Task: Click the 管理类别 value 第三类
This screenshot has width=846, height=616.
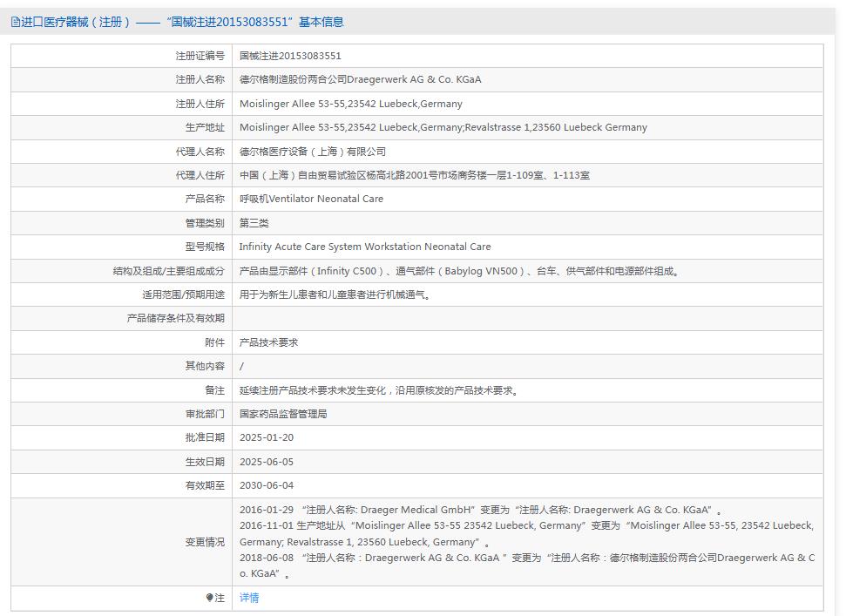Action: (x=253, y=223)
